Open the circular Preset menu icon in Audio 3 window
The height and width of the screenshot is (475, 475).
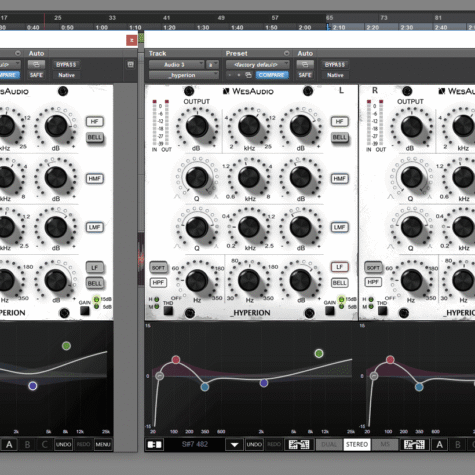pos(286,53)
